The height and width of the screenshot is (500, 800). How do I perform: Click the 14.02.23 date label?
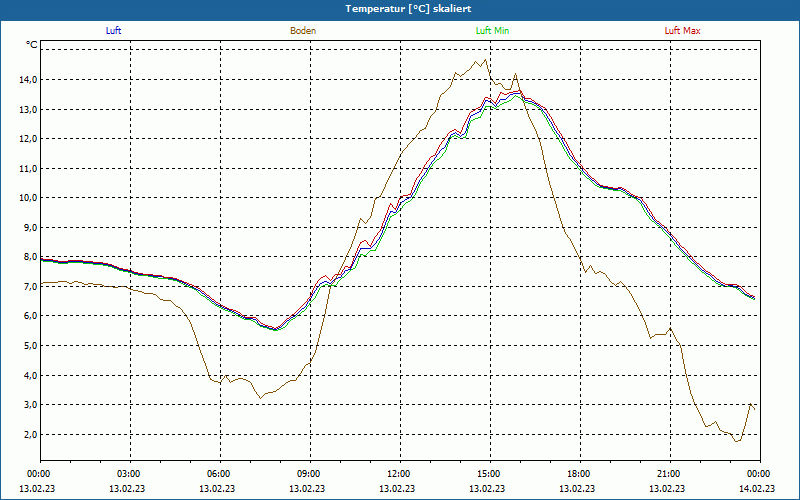pos(757,488)
